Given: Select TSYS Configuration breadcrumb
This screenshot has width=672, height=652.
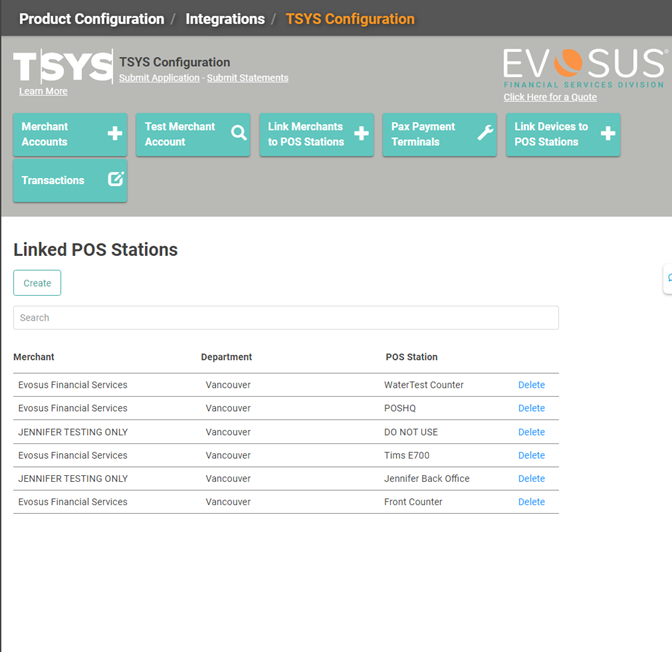Looking at the screenshot, I should pos(350,19).
